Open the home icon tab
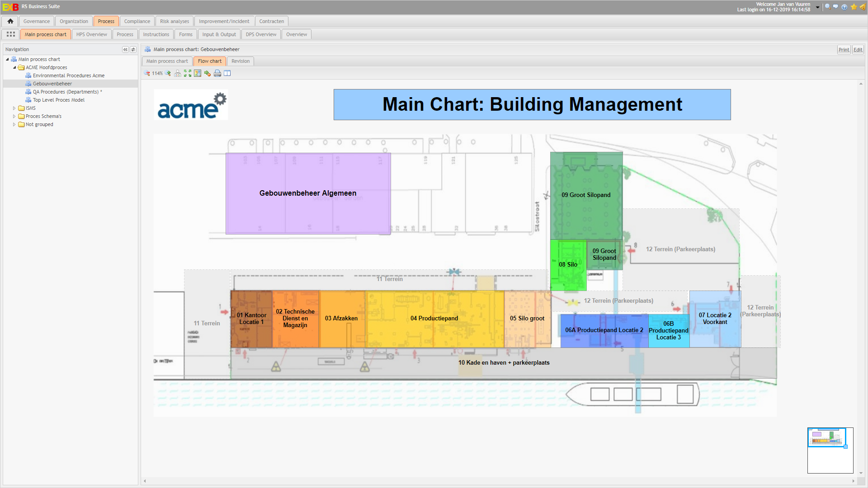Image resolution: width=868 pixels, height=488 pixels. (x=10, y=21)
